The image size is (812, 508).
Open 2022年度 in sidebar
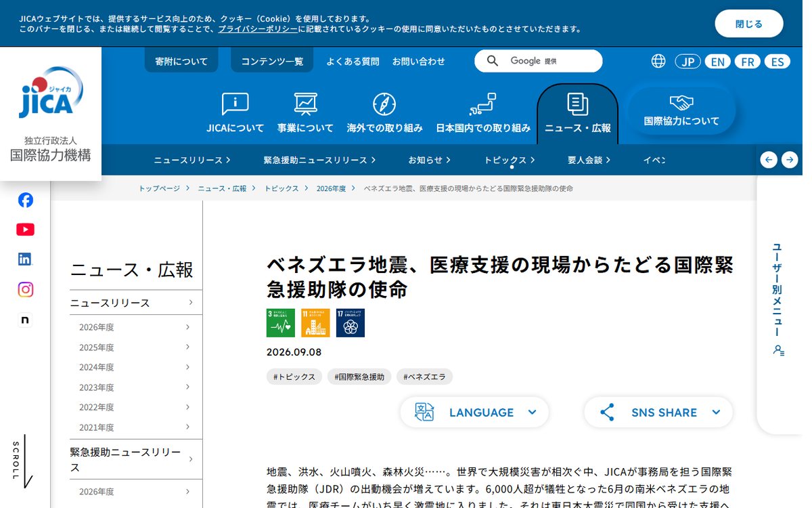pyautogui.click(x=136, y=407)
